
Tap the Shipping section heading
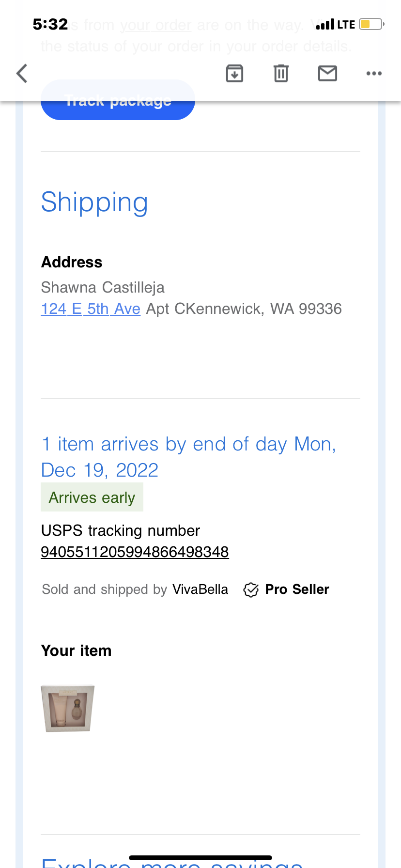click(94, 202)
